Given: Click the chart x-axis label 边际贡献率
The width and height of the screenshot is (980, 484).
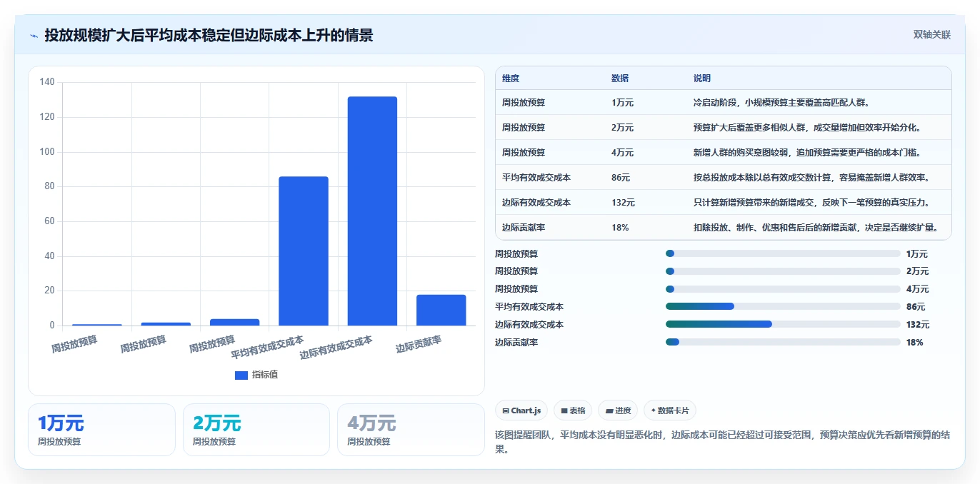Looking at the screenshot, I should click(419, 344).
